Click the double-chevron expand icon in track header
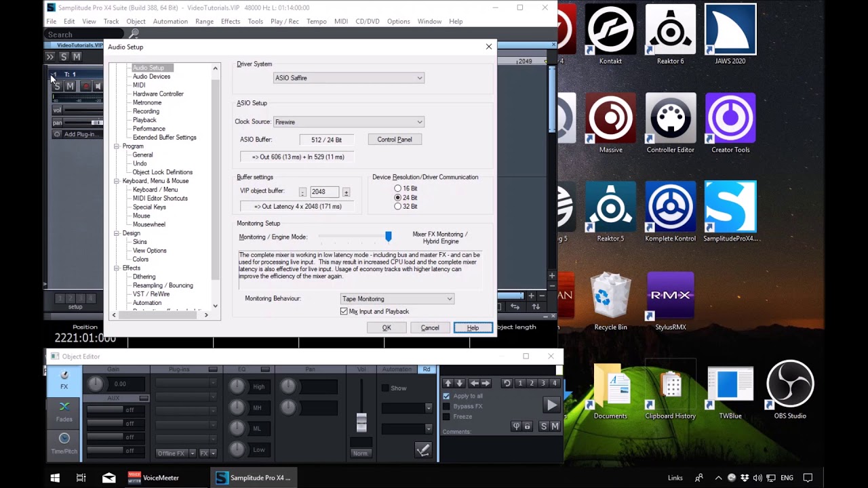The height and width of the screenshot is (488, 868). [x=50, y=57]
